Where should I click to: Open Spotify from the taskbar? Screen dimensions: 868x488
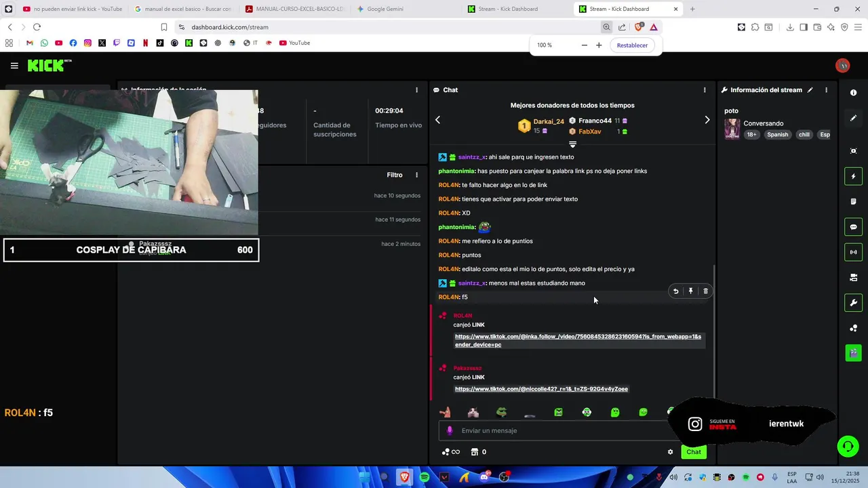pos(425,477)
